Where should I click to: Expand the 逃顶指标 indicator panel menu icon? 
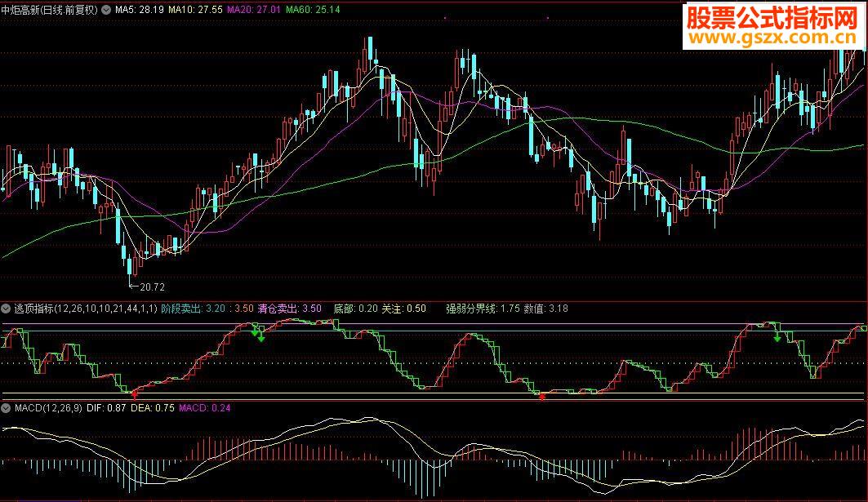[x=6, y=309]
